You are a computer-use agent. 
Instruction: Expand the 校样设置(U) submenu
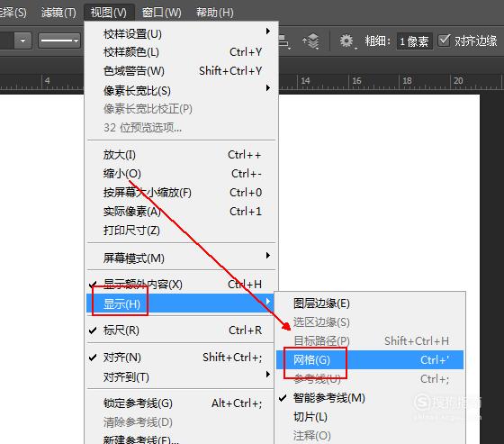tap(181, 33)
